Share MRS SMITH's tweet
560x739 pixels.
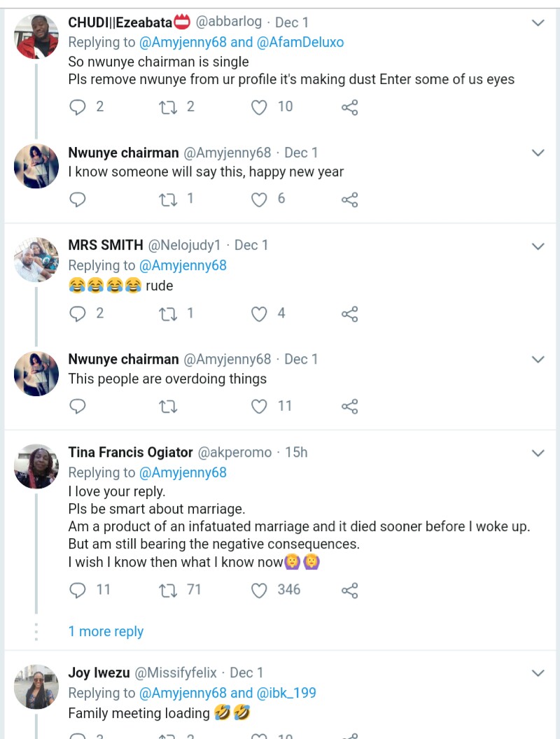point(349,314)
